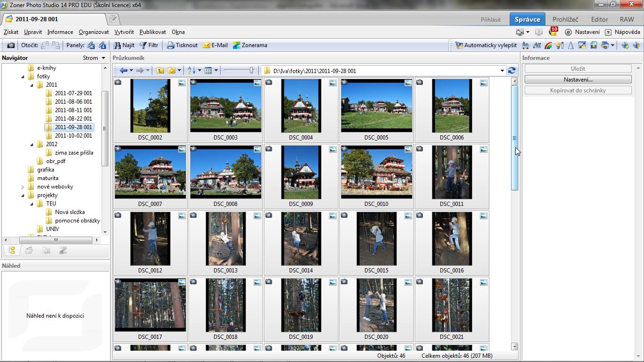Collapse the 2011 folder node
This screenshot has width=644, height=362.
tap(32, 85)
